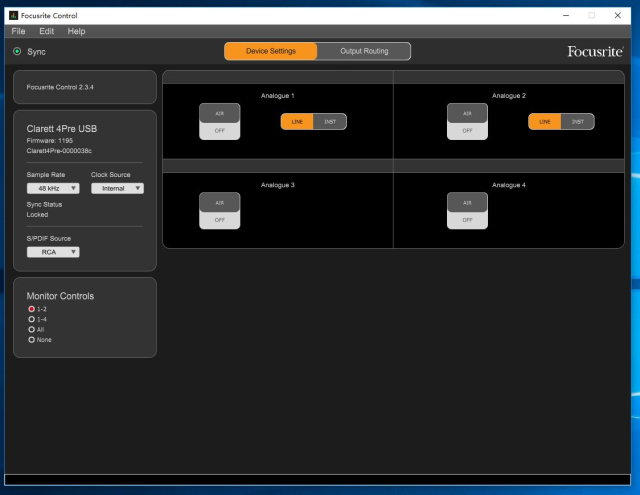Click the Analogue 2 channel label
The height and width of the screenshot is (495, 640).
(x=509, y=95)
